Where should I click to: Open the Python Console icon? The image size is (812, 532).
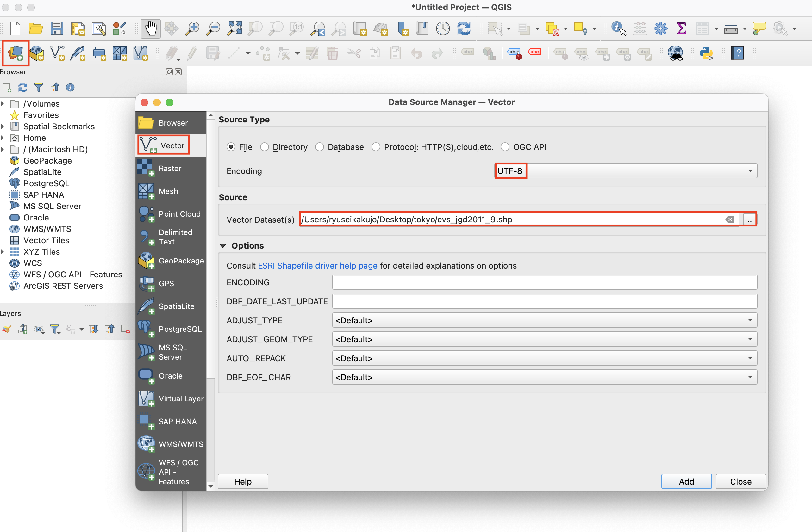[x=706, y=53]
